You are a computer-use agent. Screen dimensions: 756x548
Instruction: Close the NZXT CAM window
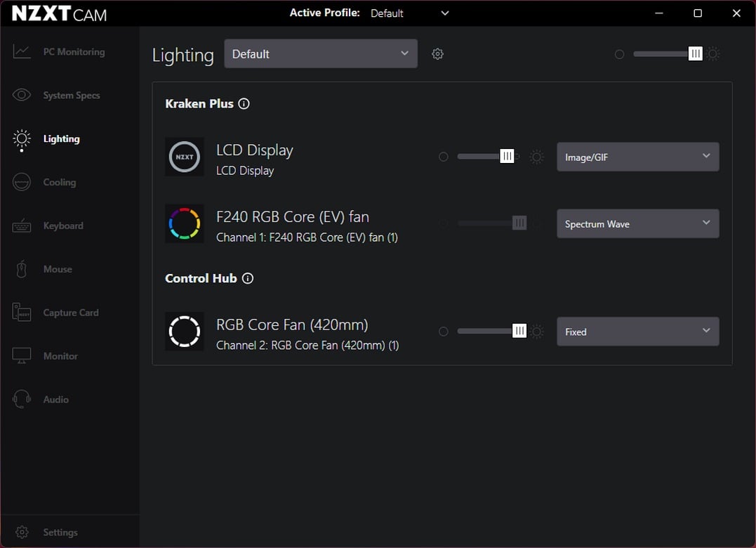click(x=736, y=13)
